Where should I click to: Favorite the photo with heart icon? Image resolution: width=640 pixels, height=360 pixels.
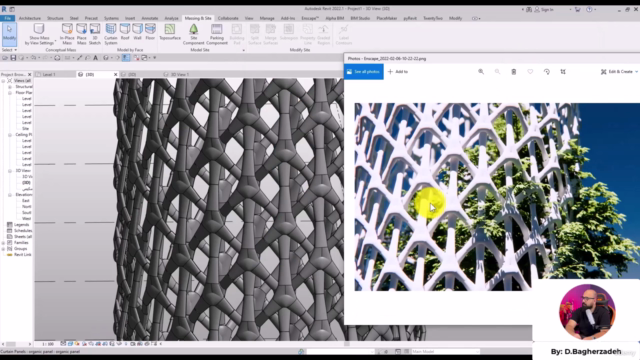click(530, 71)
